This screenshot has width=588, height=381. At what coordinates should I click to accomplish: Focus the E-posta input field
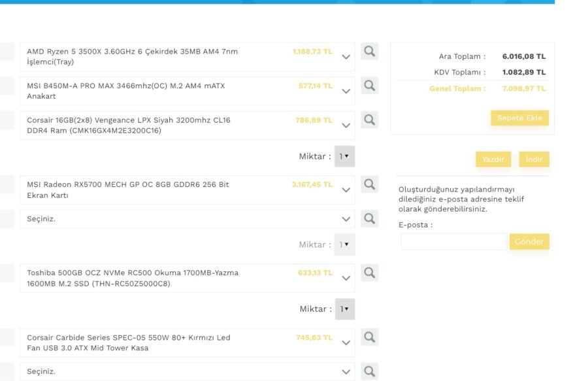tap(454, 242)
